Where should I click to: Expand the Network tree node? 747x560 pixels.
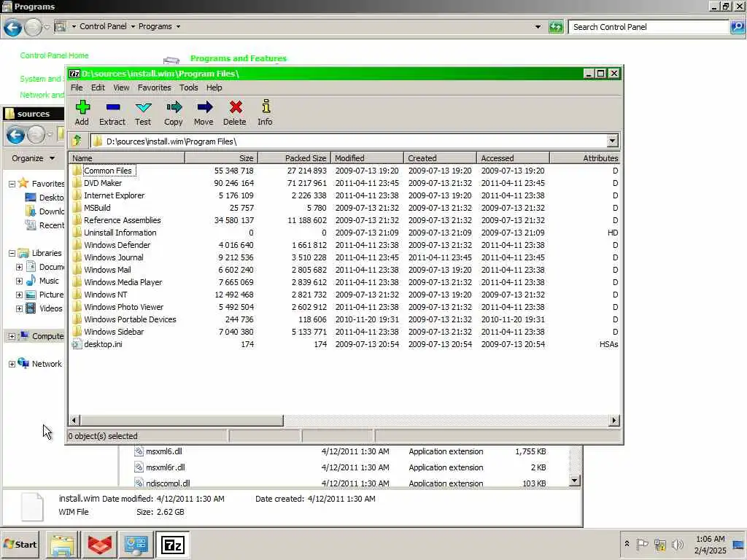[x=12, y=365]
